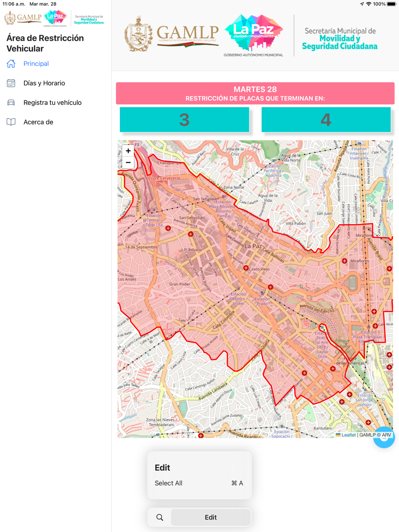Screen dimensions: 399x532
Task: Click the Días y Horario calendar icon
Action: [11, 83]
